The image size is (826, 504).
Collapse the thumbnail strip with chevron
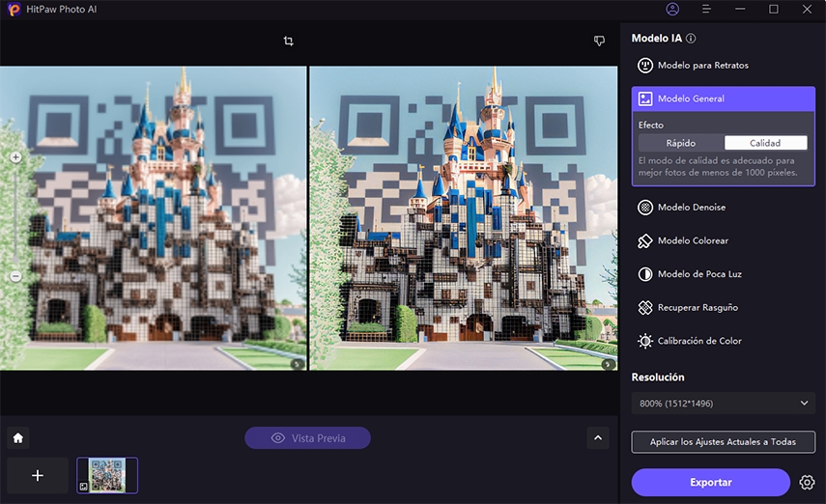pyautogui.click(x=598, y=437)
